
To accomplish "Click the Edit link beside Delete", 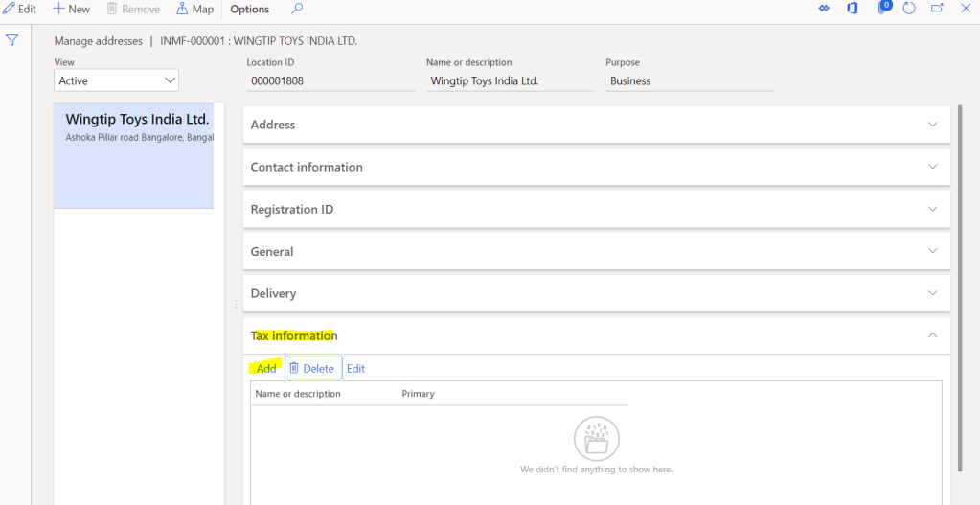I will point(355,369).
